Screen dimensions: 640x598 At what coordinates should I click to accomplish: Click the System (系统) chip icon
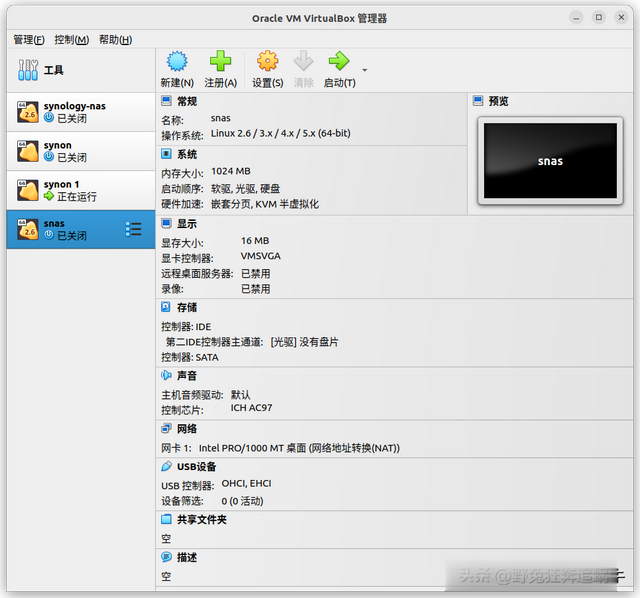pos(166,154)
